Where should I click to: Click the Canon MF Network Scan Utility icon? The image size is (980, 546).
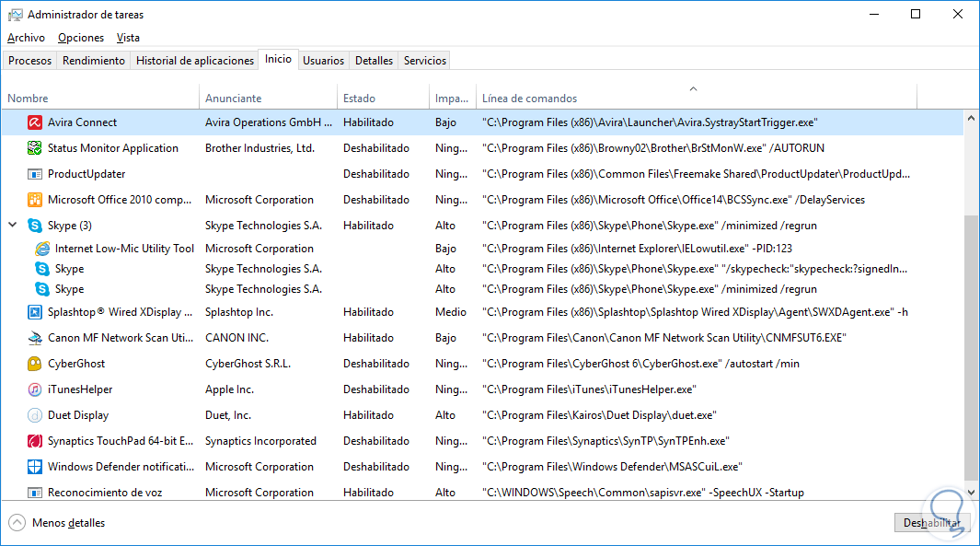click(x=35, y=338)
